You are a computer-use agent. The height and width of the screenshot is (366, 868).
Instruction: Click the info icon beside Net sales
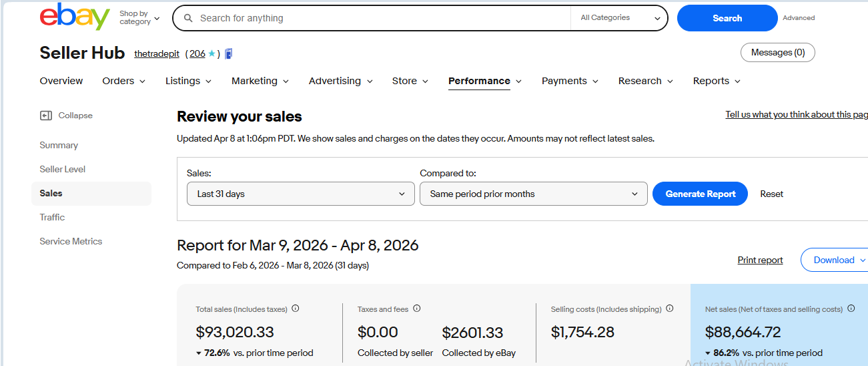pos(851,309)
